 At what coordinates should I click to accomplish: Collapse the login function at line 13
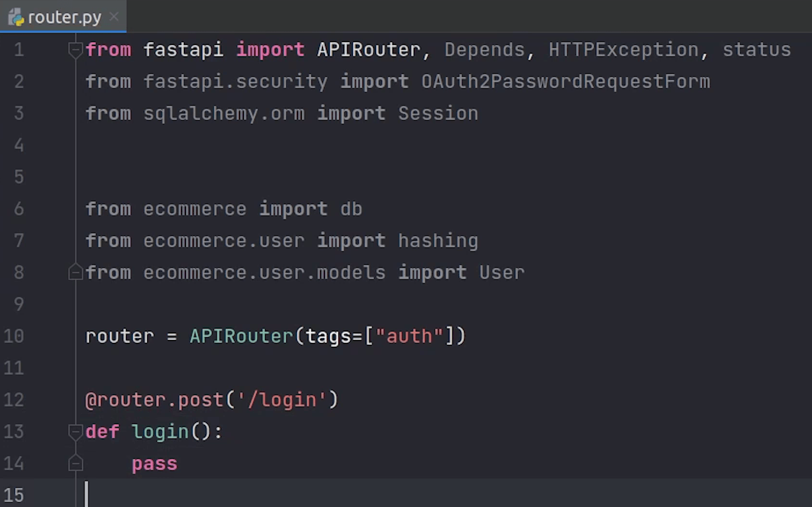tap(75, 431)
